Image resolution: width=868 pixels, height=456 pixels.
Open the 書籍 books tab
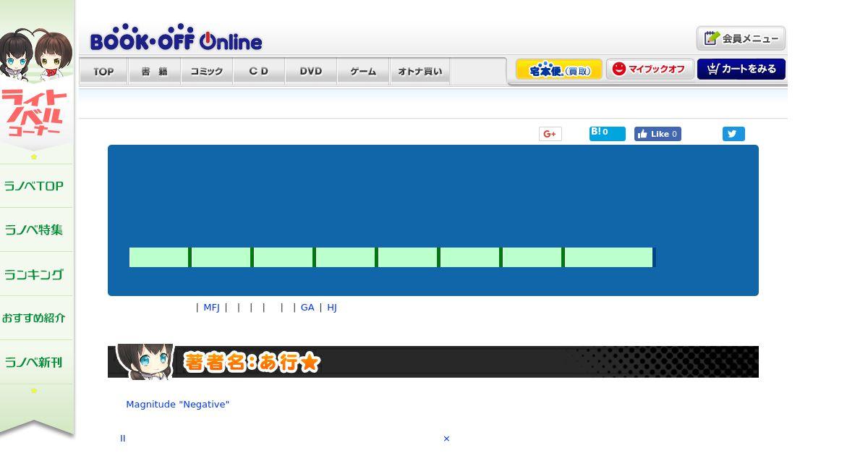pos(155,72)
